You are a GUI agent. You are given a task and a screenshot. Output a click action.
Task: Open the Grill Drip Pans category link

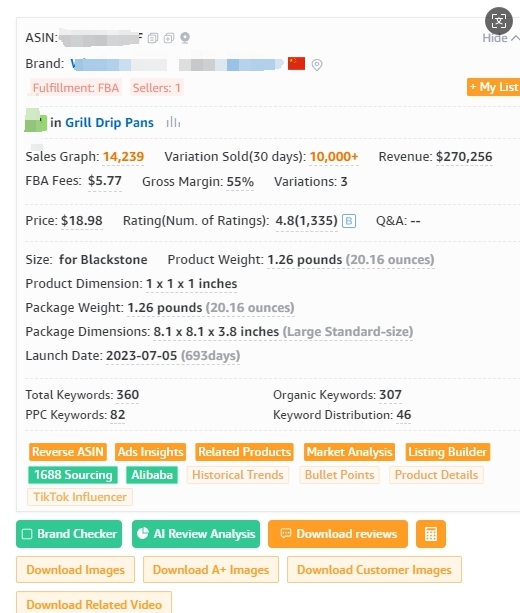(109, 123)
